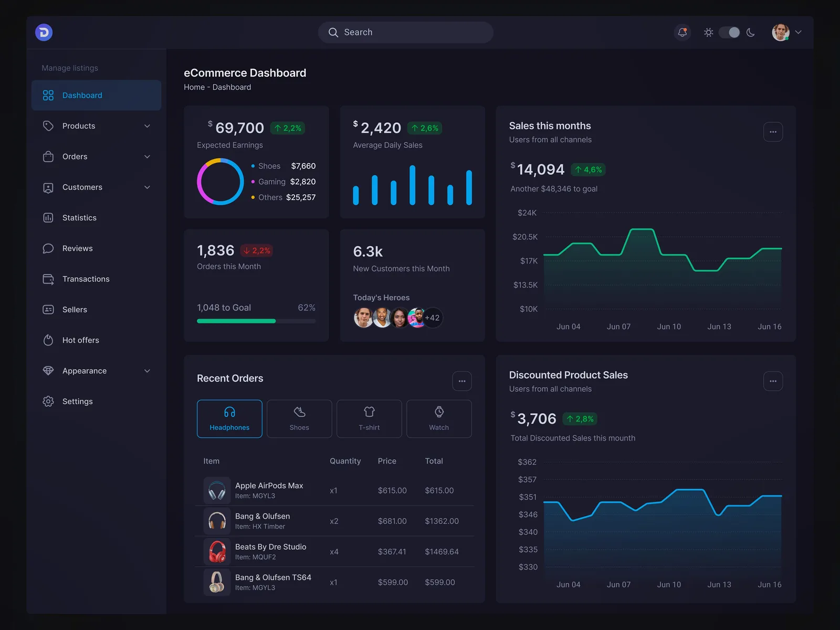This screenshot has width=840, height=630.
Task: Open user profile avatar
Action: coord(780,33)
